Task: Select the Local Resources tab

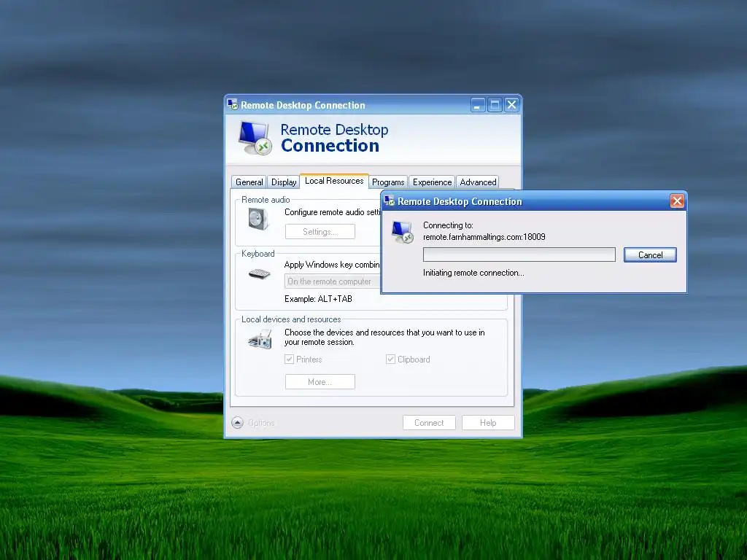Action: 334,181
